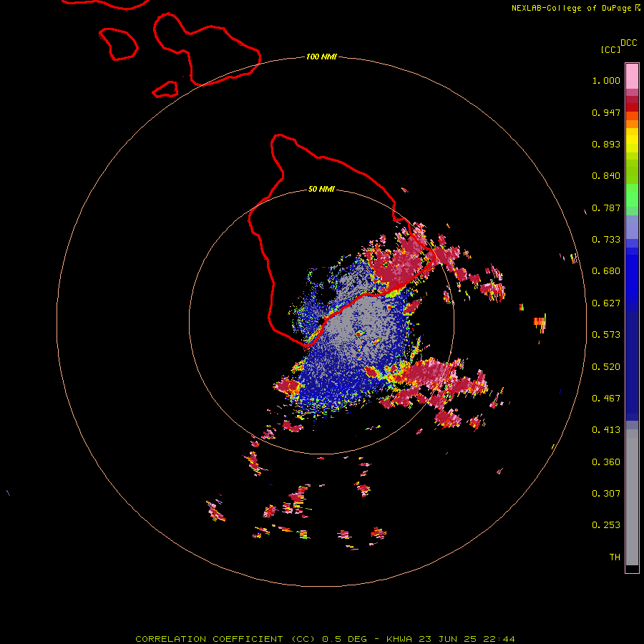This screenshot has height=644, width=644.
Task: Click the 0.413 scale value
Action: [x=606, y=430]
